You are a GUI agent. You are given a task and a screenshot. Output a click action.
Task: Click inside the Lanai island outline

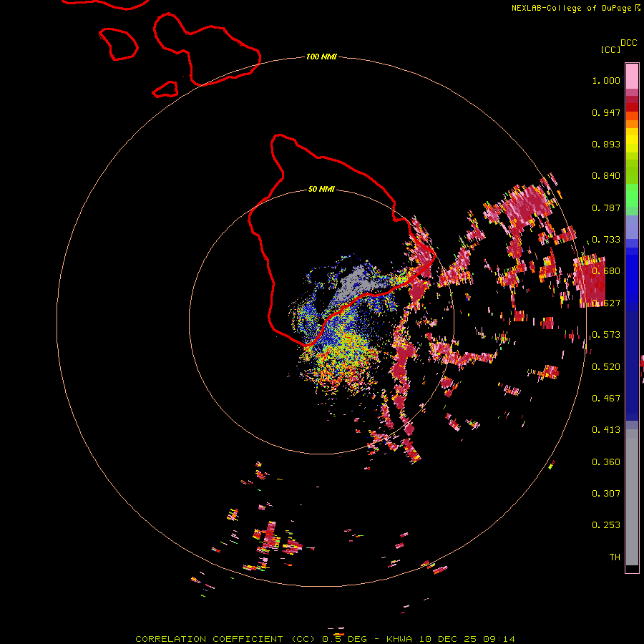[119, 44]
